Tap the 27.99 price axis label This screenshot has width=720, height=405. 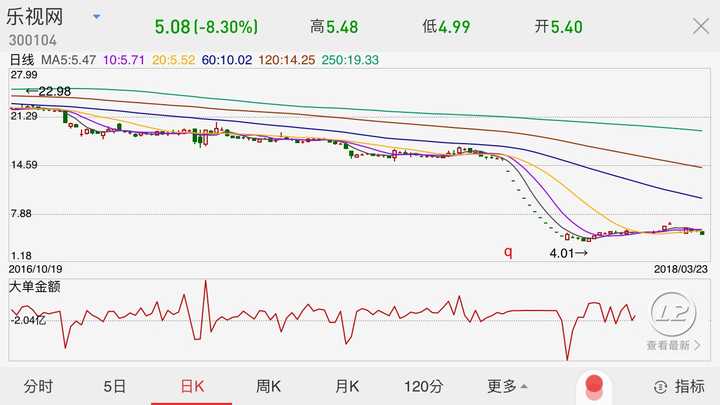click(24, 75)
